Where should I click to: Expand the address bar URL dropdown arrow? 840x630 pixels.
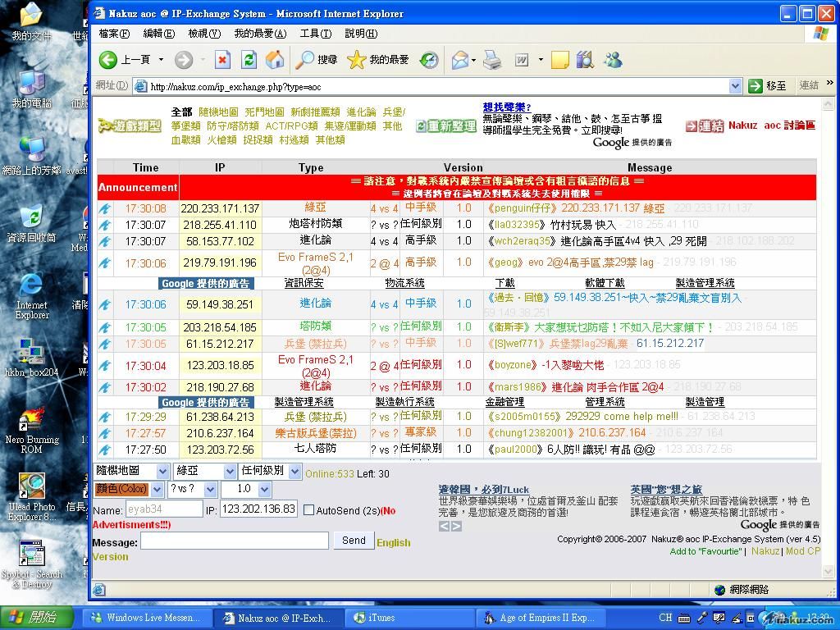[x=736, y=85]
